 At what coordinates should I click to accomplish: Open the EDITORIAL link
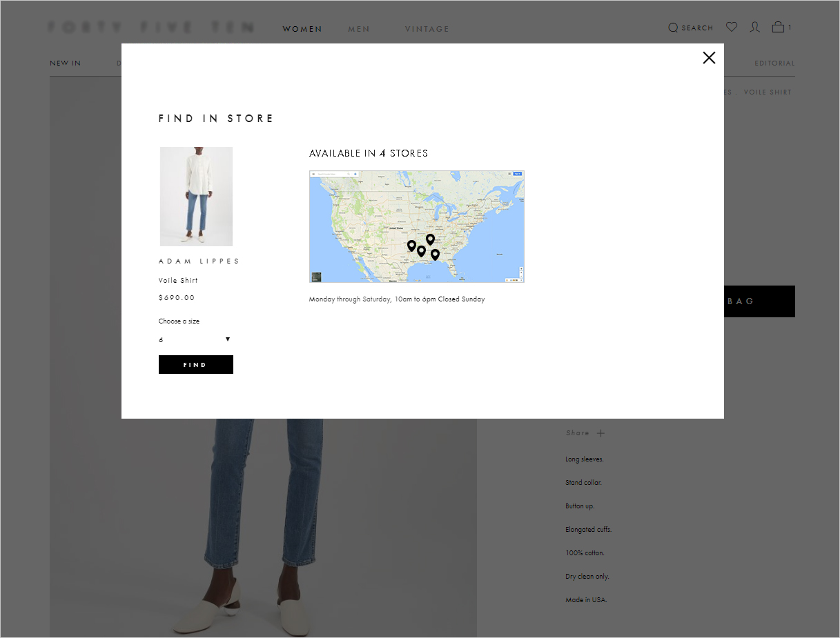774,63
